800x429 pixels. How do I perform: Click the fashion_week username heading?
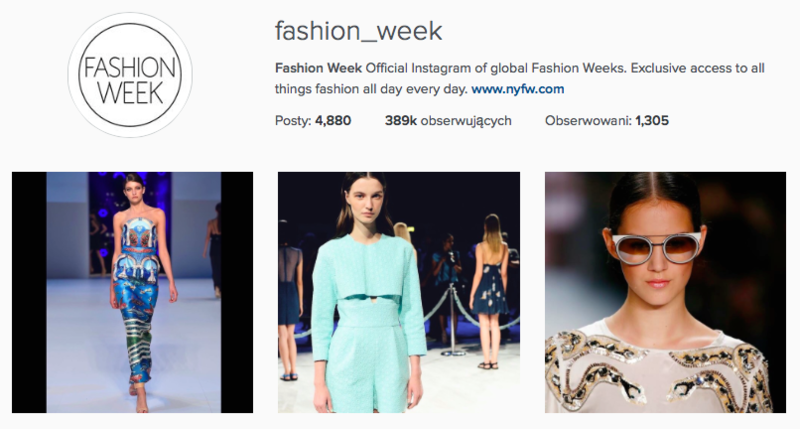(x=358, y=31)
